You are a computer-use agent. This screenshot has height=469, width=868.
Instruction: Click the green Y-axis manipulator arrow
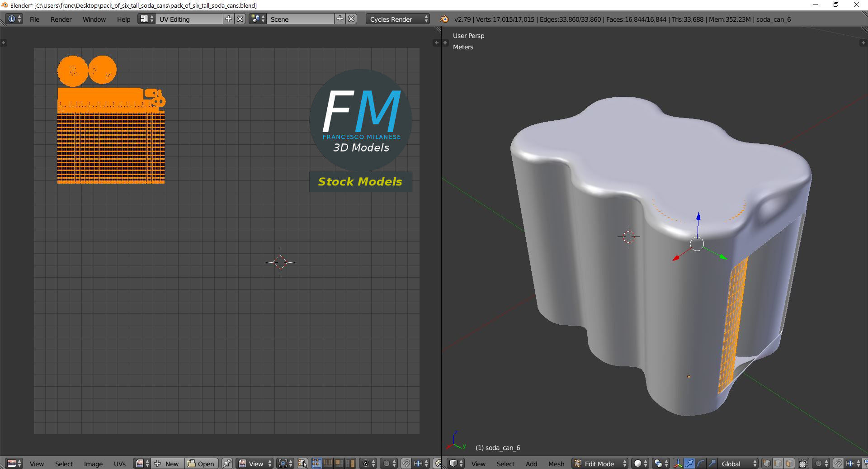pyautogui.click(x=723, y=257)
